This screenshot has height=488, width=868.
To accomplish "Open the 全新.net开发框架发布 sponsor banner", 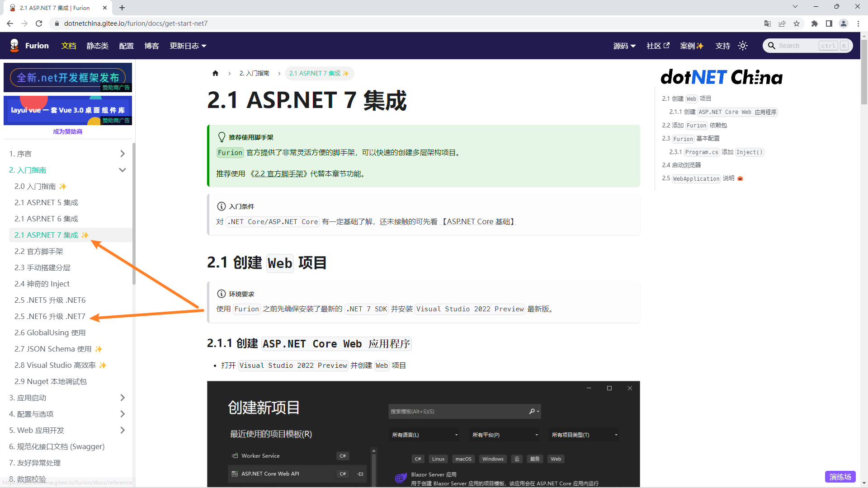I will [x=68, y=77].
